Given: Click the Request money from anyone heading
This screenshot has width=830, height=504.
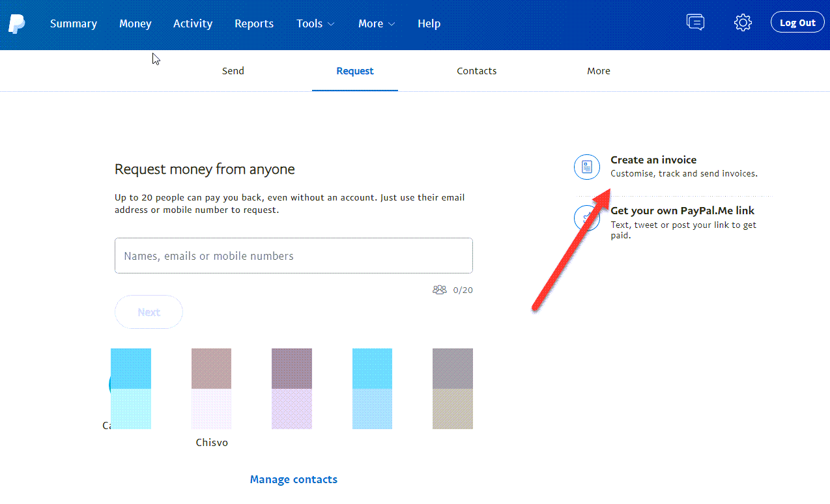Looking at the screenshot, I should (205, 169).
